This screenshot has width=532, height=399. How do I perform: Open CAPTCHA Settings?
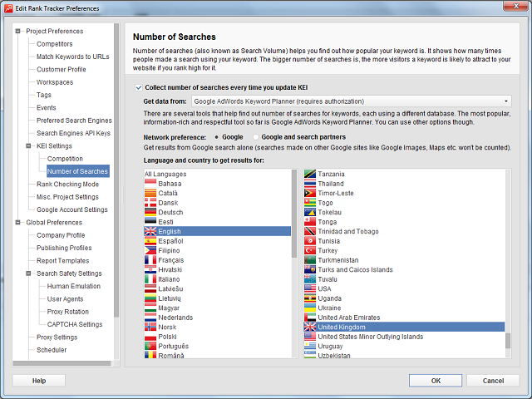[x=75, y=324]
